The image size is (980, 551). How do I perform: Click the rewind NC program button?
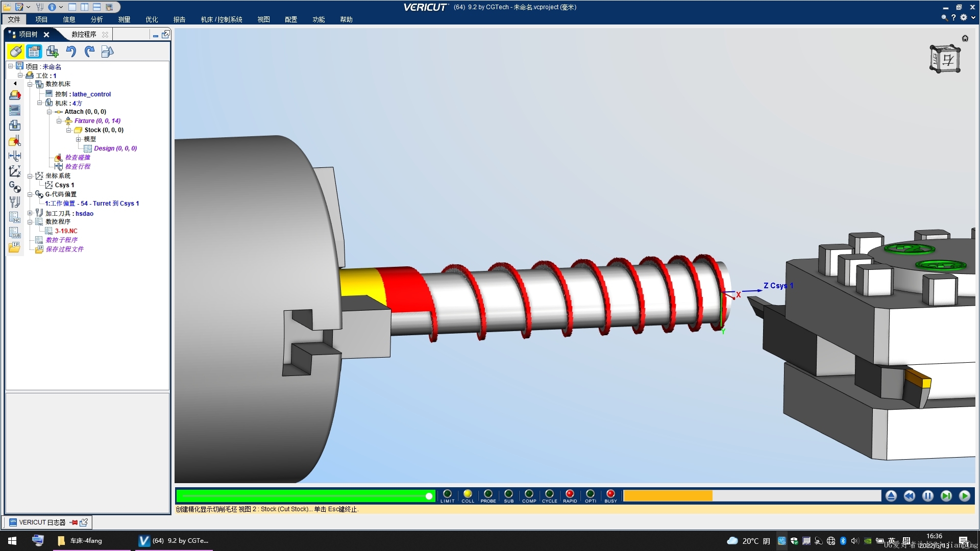pyautogui.click(x=910, y=496)
